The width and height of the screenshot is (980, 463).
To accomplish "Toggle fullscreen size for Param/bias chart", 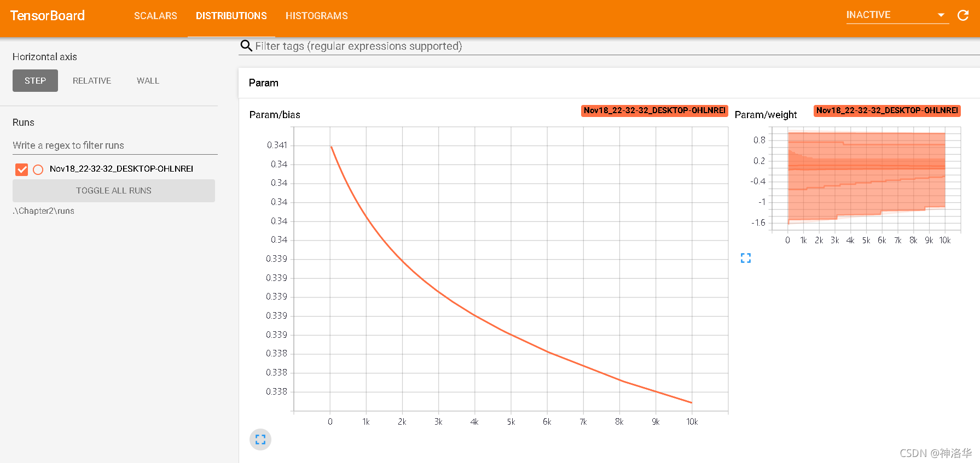I will pos(260,439).
